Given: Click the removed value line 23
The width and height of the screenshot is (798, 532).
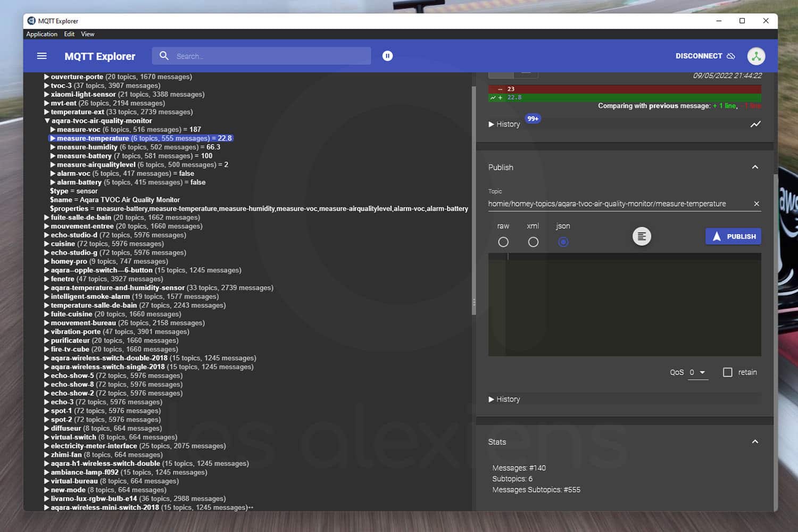Looking at the screenshot, I should click(625, 89).
